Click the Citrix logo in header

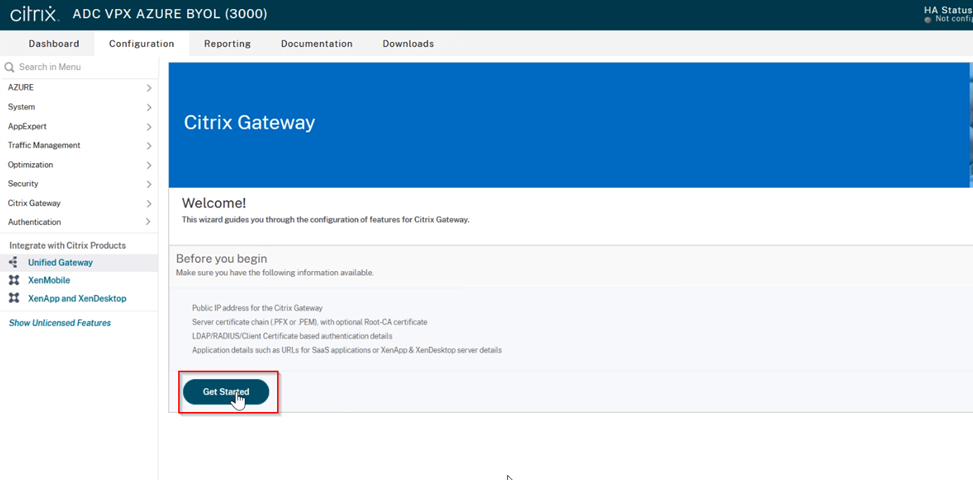coord(35,14)
